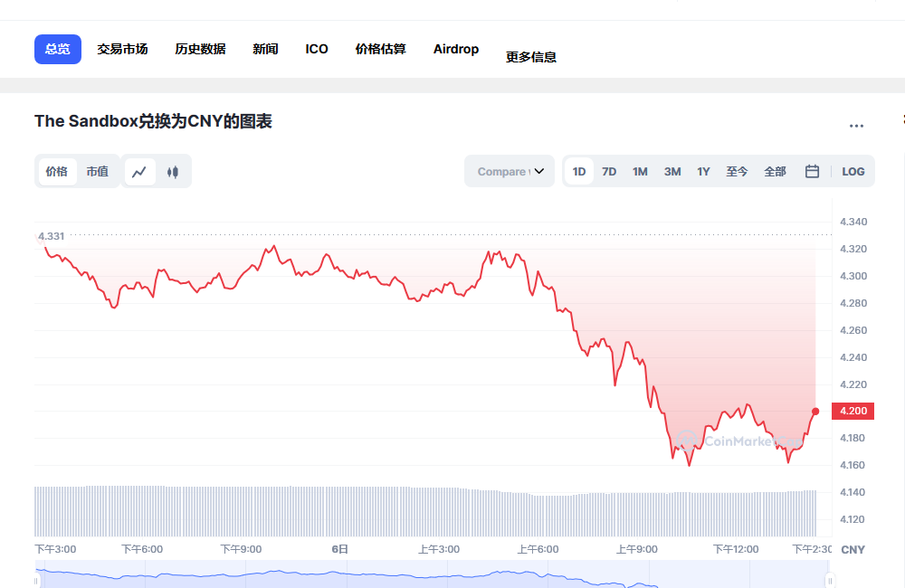
Task: Click the 下午12:00 time axis label
Action: [x=736, y=549]
